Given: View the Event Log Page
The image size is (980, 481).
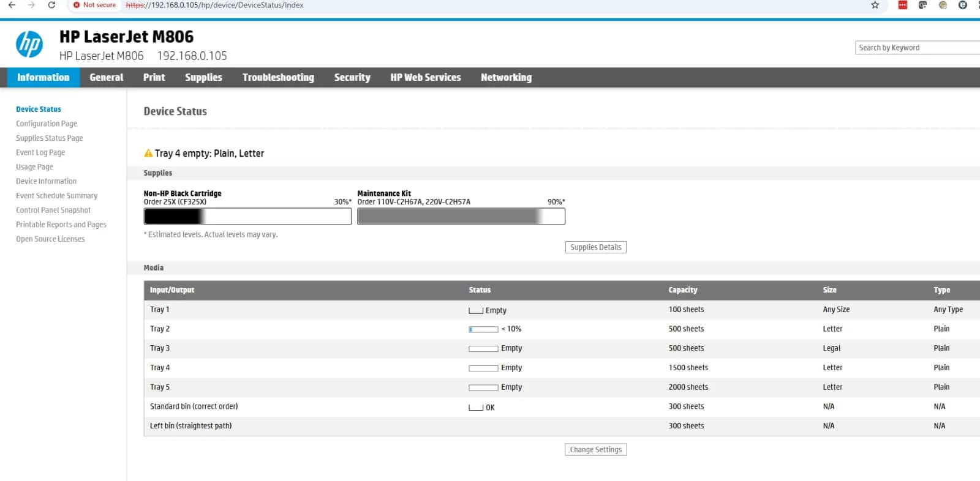Looking at the screenshot, I should point(40,152).
